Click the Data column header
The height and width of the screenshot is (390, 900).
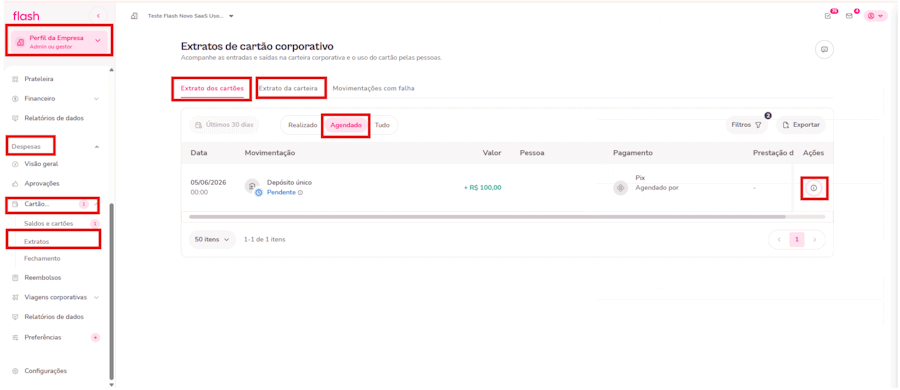tap(199, 153)
